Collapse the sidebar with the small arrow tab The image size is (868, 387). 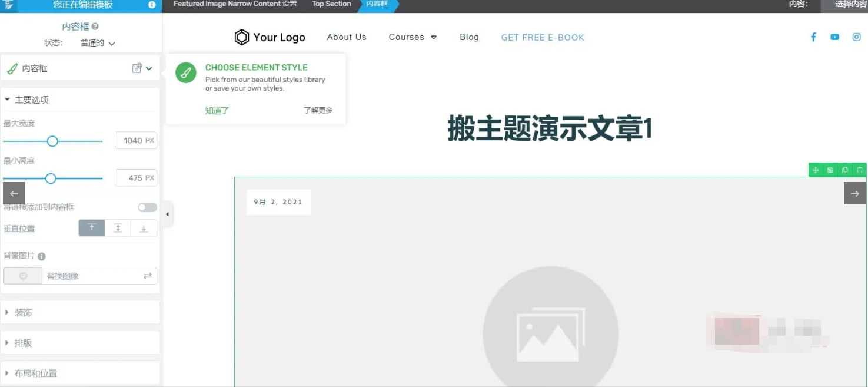(x=168, y=214)
